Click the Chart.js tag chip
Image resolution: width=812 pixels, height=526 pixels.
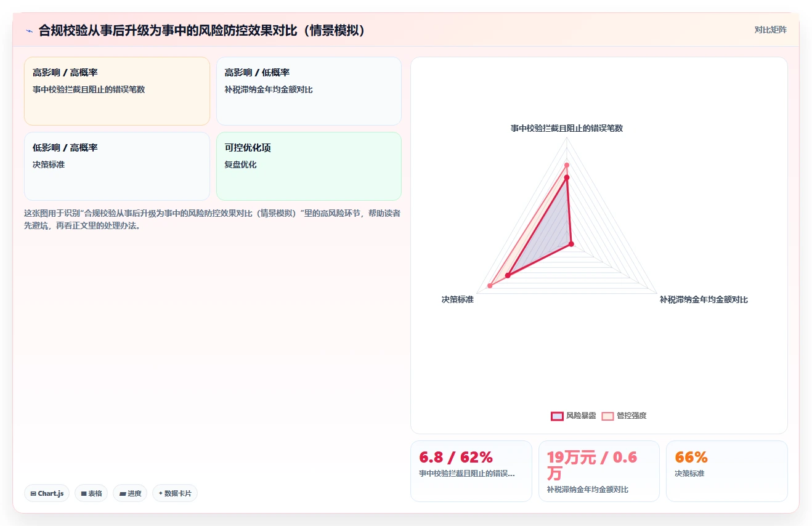click(x=47, y=493)
